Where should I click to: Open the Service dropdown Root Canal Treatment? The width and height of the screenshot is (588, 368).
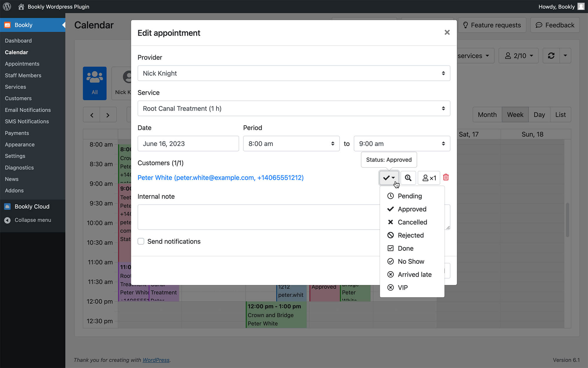[x=294, y=108]
